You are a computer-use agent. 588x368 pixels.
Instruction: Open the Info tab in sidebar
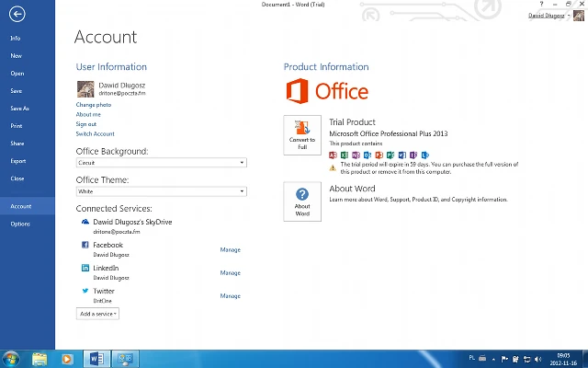16,38
